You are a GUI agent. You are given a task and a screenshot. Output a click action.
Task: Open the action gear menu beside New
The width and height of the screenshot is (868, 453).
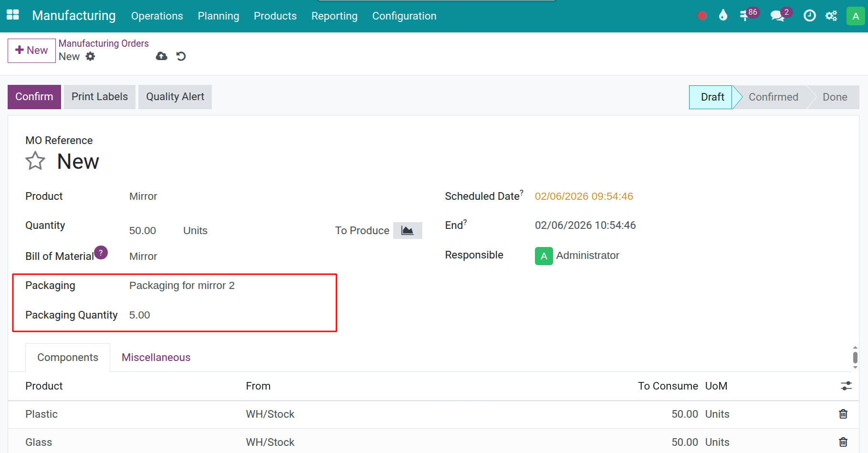click(x=90, y=56)
